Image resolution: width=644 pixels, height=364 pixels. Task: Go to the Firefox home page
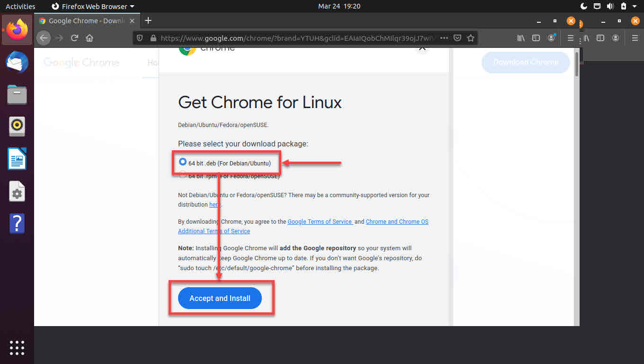click(x=89, y=38)
